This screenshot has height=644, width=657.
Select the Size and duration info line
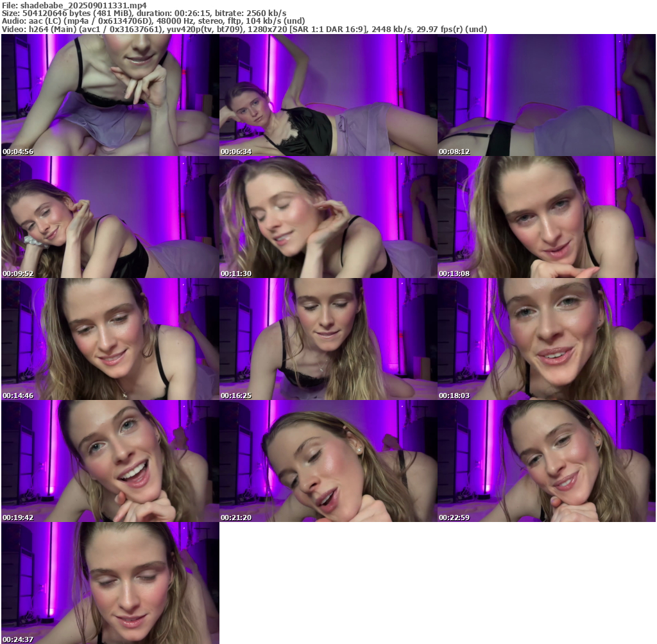(144, 13)
